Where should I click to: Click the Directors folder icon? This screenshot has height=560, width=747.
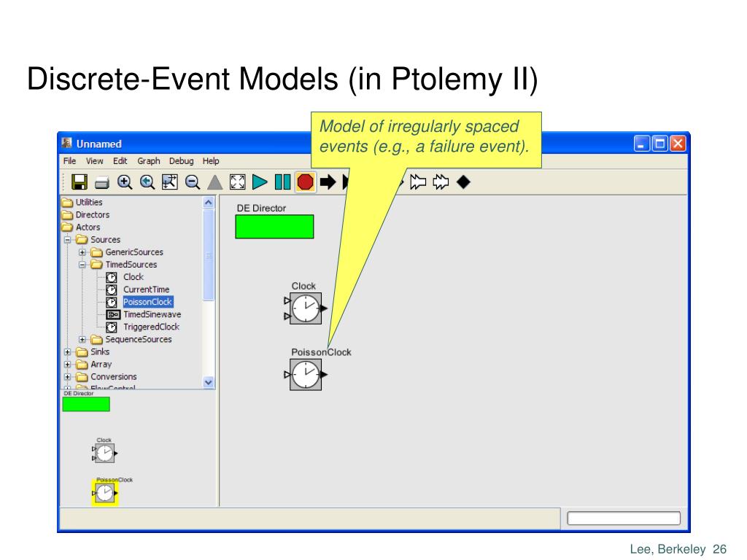tap(67, 215)
